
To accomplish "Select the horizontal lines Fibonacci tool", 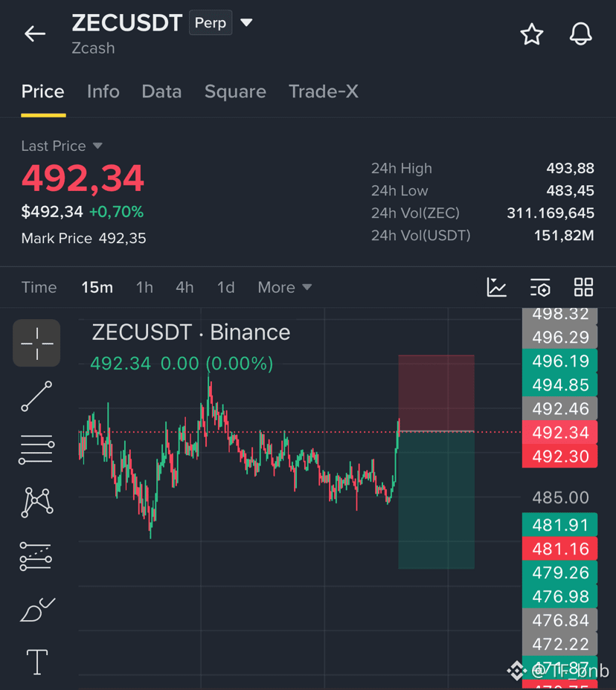I will pos(36,449).
